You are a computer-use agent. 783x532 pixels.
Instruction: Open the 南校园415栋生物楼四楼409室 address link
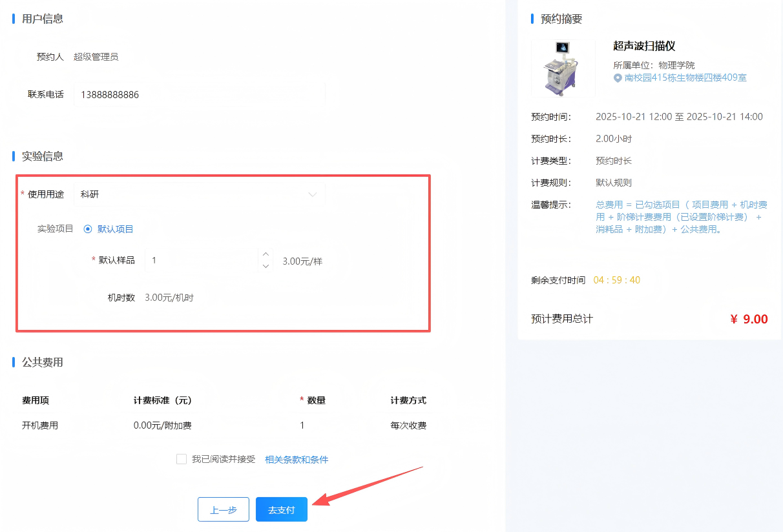click(x=685, y=78)
